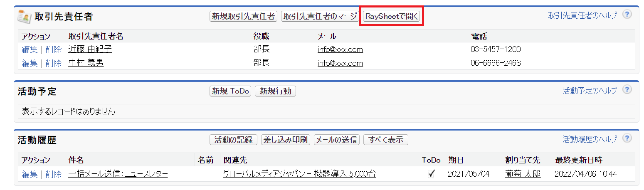Click the 取引先責任者 contacts section icon
The height and width of the screenshot is (190, 644).
(x=23, y=17)
